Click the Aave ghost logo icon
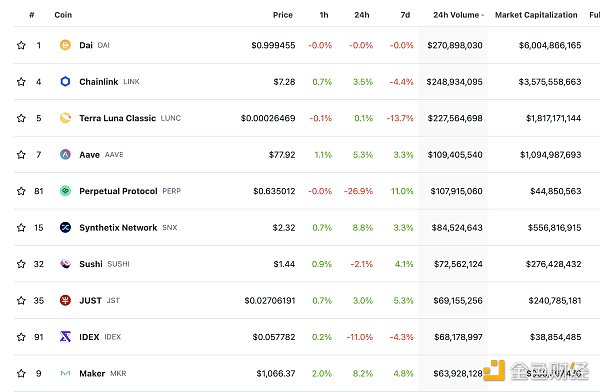The height and width of the screenshot is (392, 600). 65,155
